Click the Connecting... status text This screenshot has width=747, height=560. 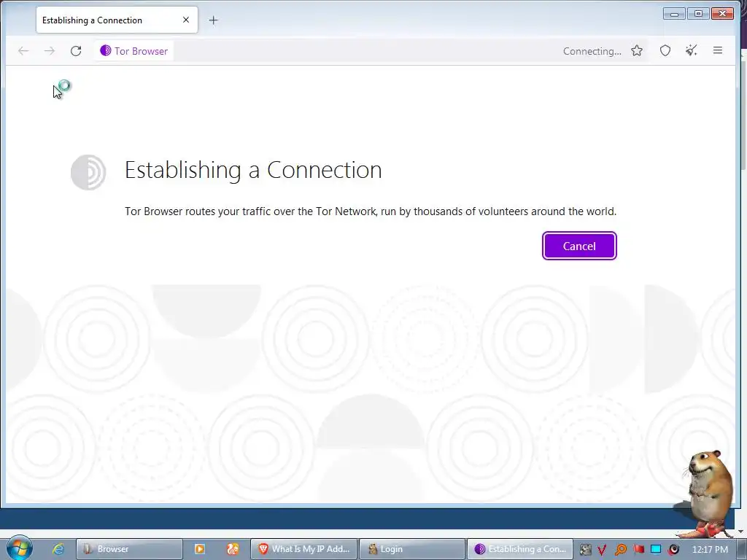point(592,52)
